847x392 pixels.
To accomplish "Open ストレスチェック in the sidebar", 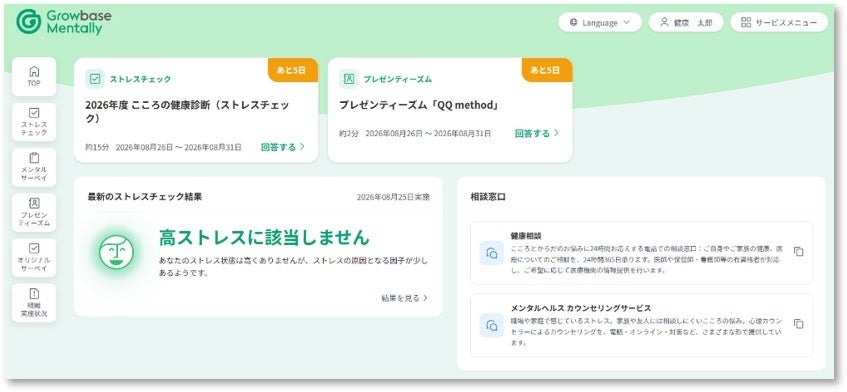I will 34,122.
